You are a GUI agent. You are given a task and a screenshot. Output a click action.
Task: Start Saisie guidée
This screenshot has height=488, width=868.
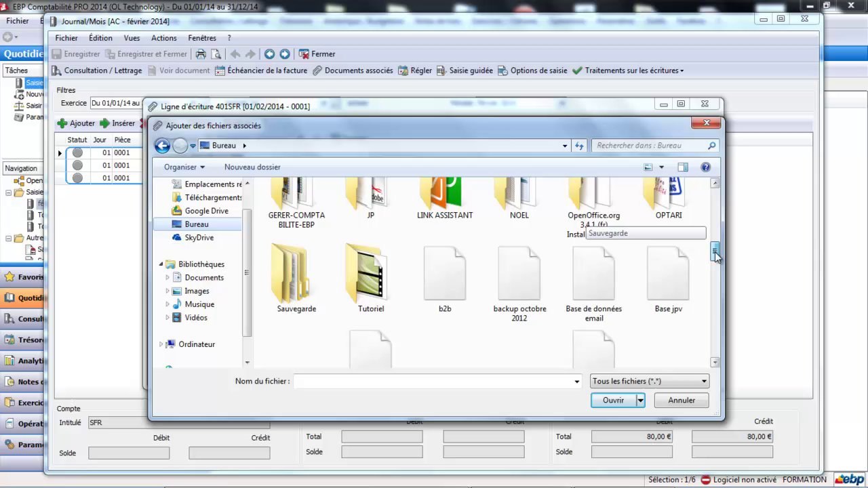(465, 70)
